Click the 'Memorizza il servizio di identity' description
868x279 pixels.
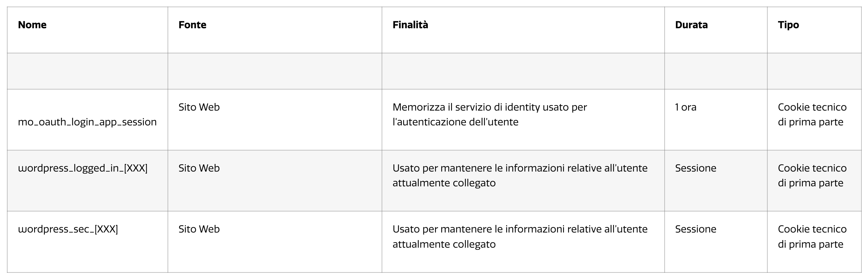(490, 114)
